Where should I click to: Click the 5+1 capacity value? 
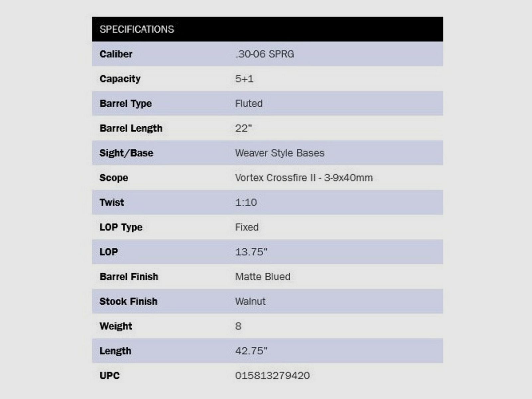(244, 79)
